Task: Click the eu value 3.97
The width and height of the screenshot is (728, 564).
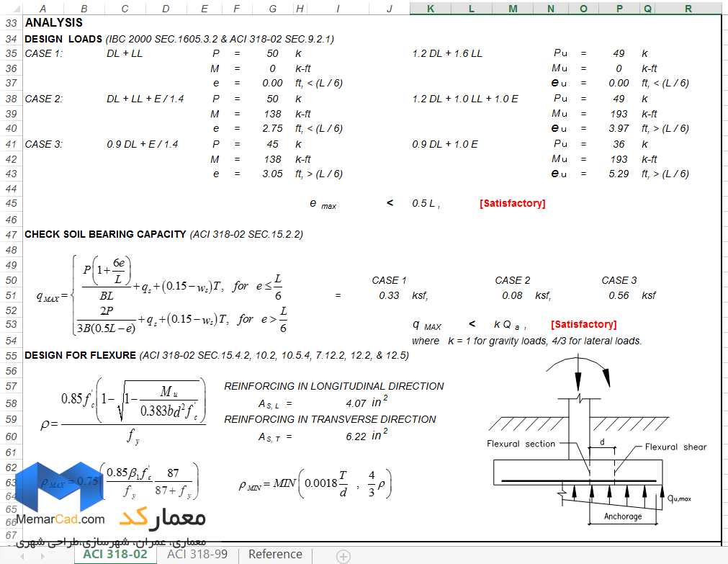Action: [x=619, y=129]
